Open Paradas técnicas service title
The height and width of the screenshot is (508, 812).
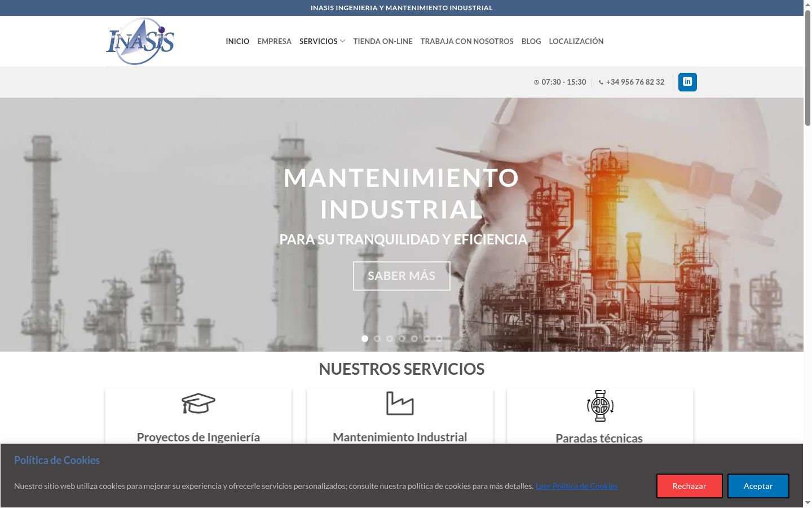[x=599, y=438]
